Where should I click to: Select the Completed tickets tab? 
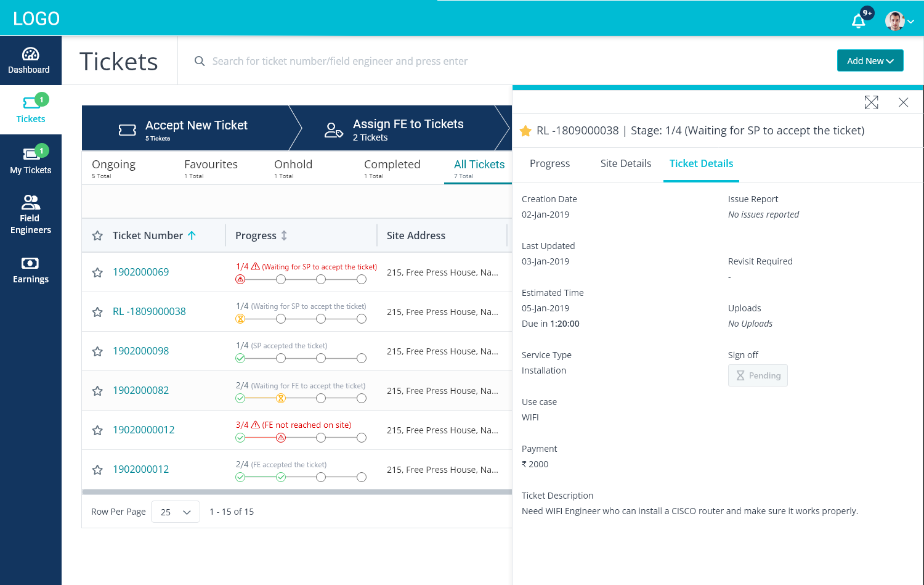[x=392, y=168]
